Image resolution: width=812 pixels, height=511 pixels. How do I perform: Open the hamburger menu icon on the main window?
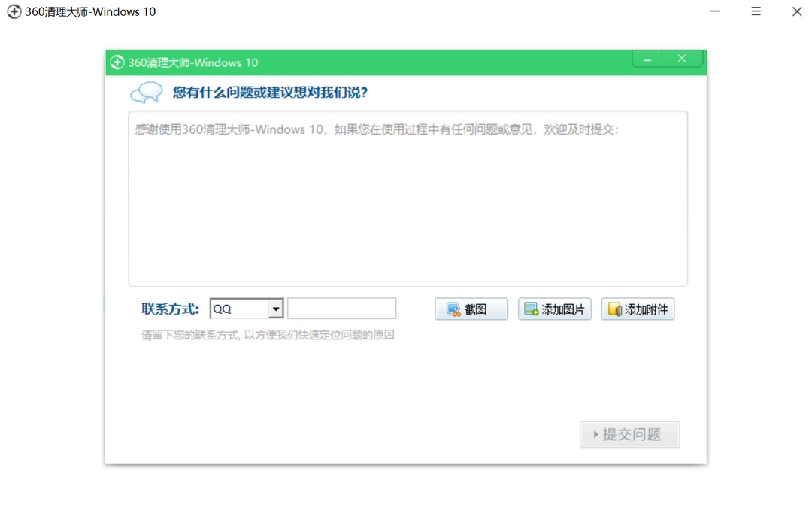[x=755, y=11]
